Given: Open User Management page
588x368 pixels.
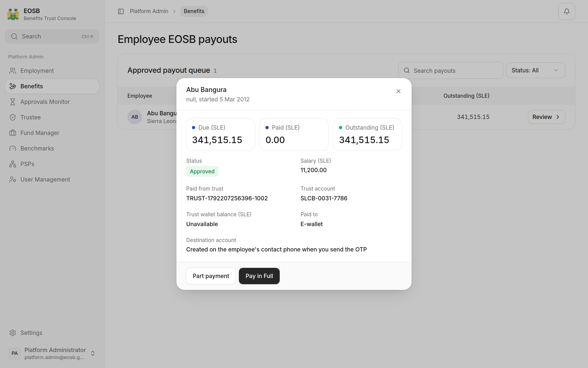Looking at the screenshot, I should pyautogui.click(x=52, y=180).
